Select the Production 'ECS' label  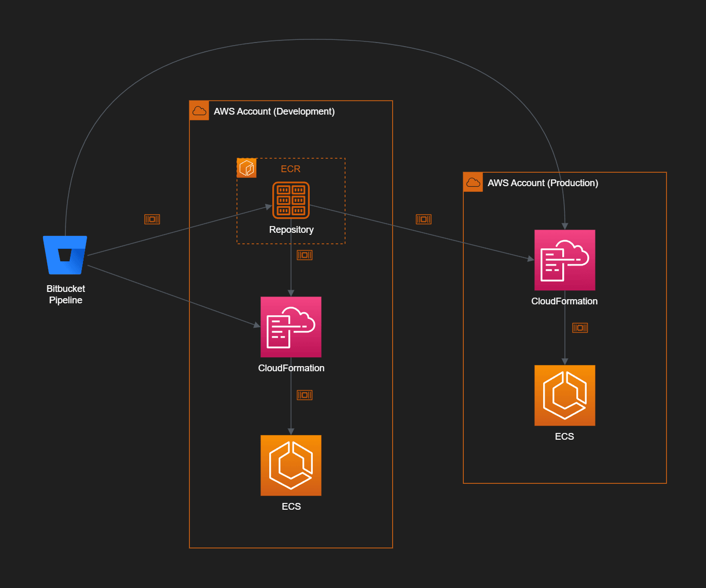click(564, 437)
